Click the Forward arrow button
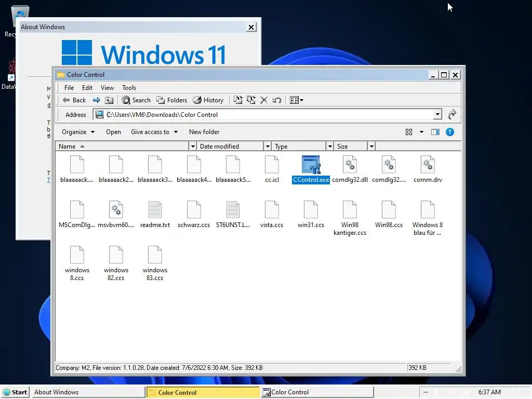 (96, 100)
